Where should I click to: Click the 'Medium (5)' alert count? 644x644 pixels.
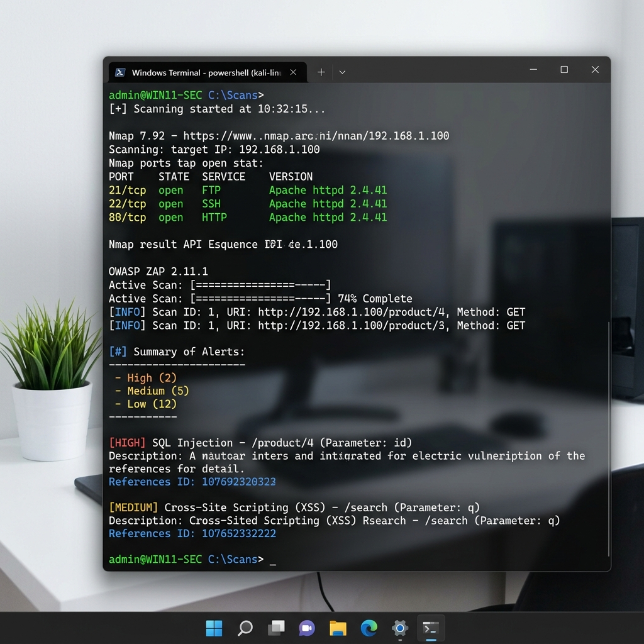[158, 391]
